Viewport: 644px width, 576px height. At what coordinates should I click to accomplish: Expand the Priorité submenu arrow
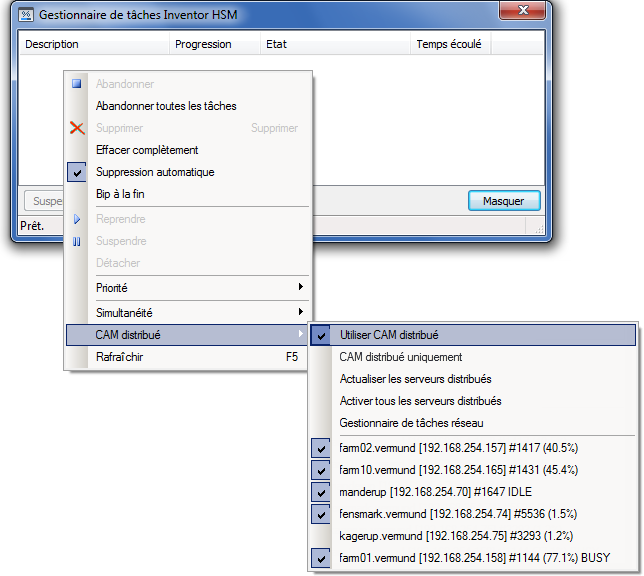(301, 287)
